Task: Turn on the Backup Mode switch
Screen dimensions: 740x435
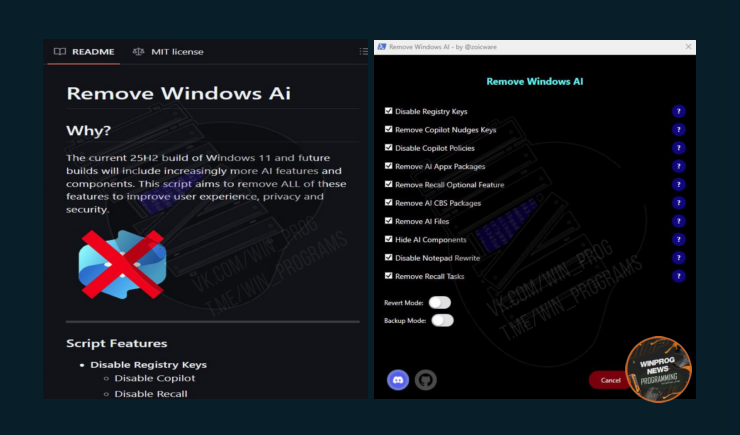Action: pyautogui.click(x=442, y=320)
